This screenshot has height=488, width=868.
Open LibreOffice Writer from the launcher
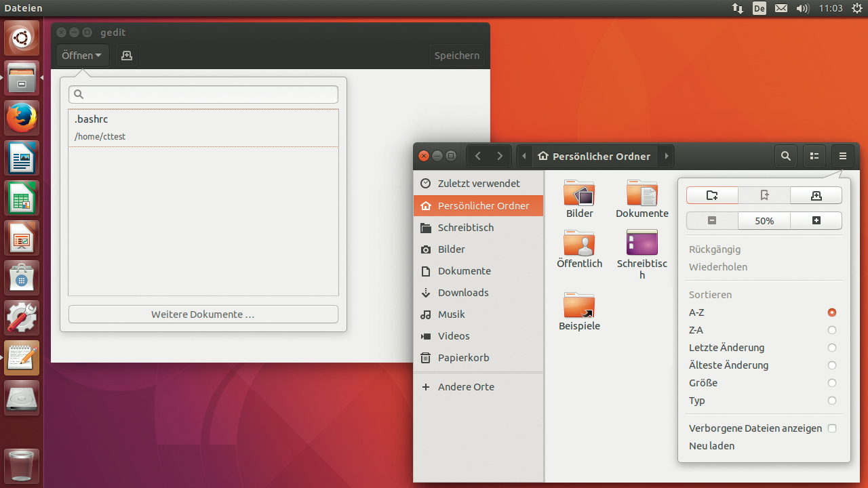click(22, 159)
